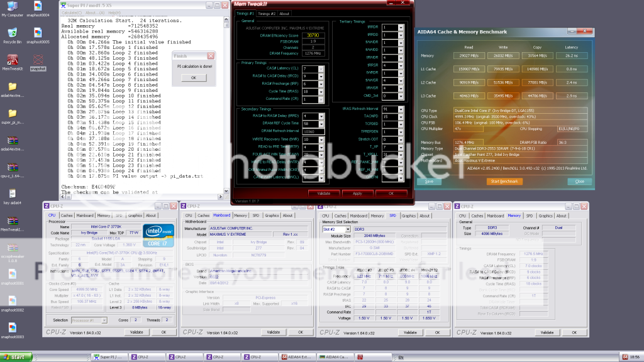Open the cpu-z archive desktop icon

tap(13, 169)
